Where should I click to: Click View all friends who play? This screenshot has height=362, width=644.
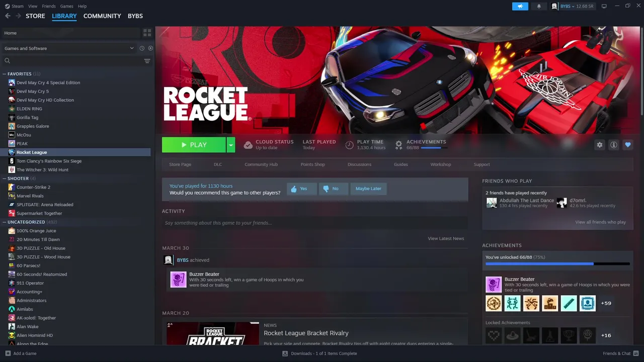[600, 222]
